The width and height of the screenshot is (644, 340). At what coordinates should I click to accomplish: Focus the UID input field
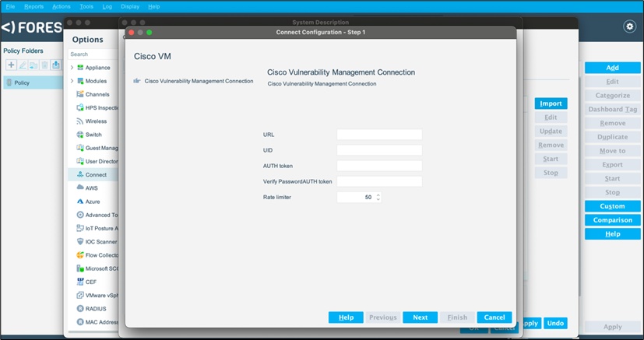(x=379, y=150)
